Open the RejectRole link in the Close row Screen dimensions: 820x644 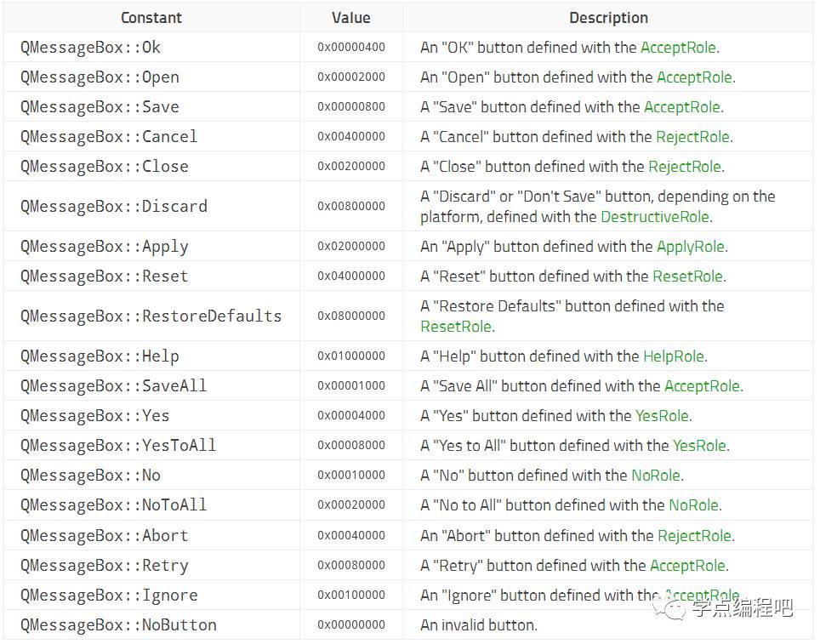coord(685,167)
